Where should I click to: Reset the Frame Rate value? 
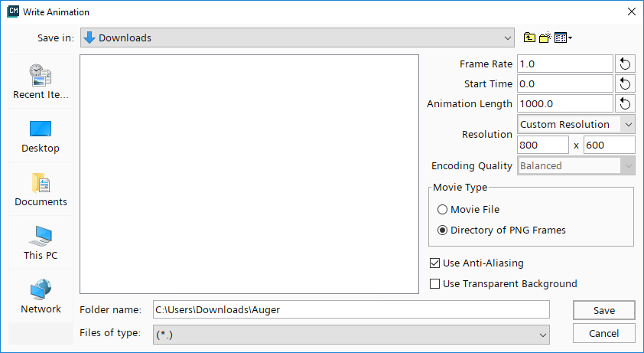625,64
